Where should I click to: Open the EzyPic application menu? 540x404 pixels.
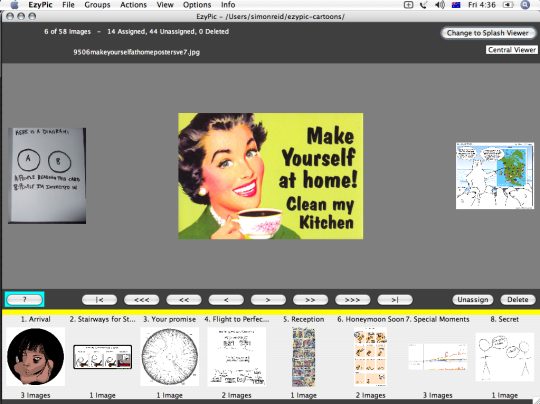(x=40, y=5)
